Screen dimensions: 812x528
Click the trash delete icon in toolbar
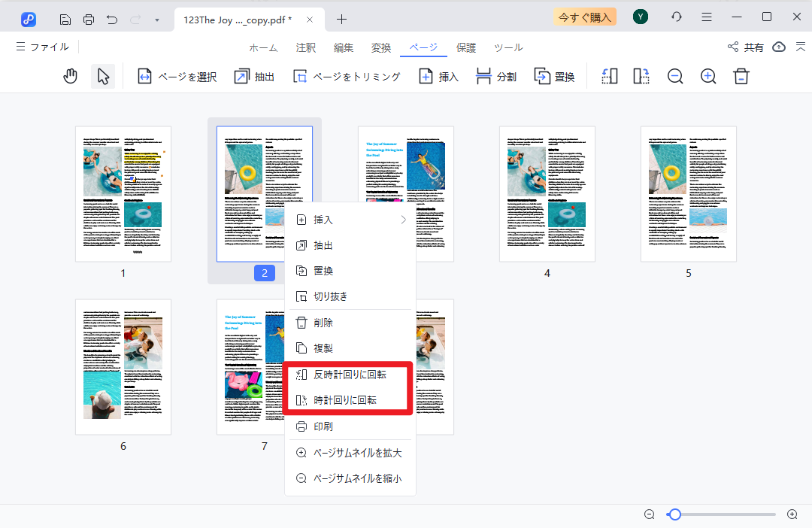[x=741, y=76]
